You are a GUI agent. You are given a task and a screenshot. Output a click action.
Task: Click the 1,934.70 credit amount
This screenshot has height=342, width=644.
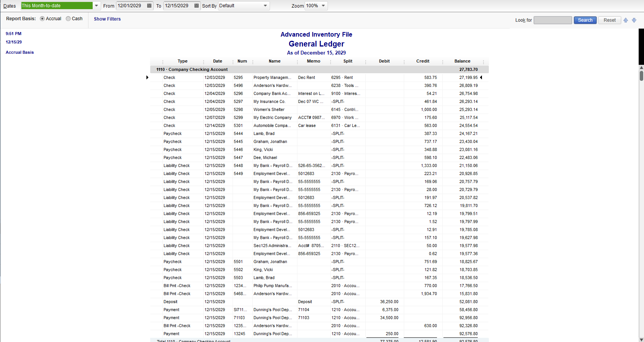pos(429,294)
